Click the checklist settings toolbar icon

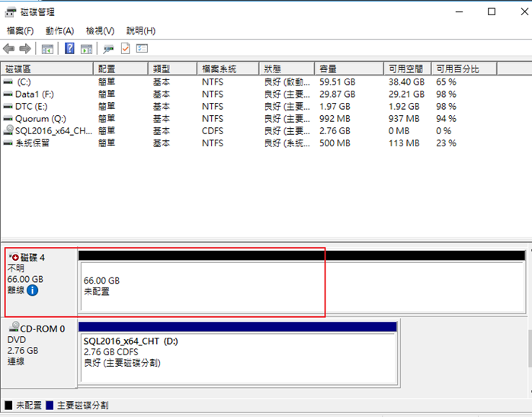pyautogui.click(x=142, y=49)
